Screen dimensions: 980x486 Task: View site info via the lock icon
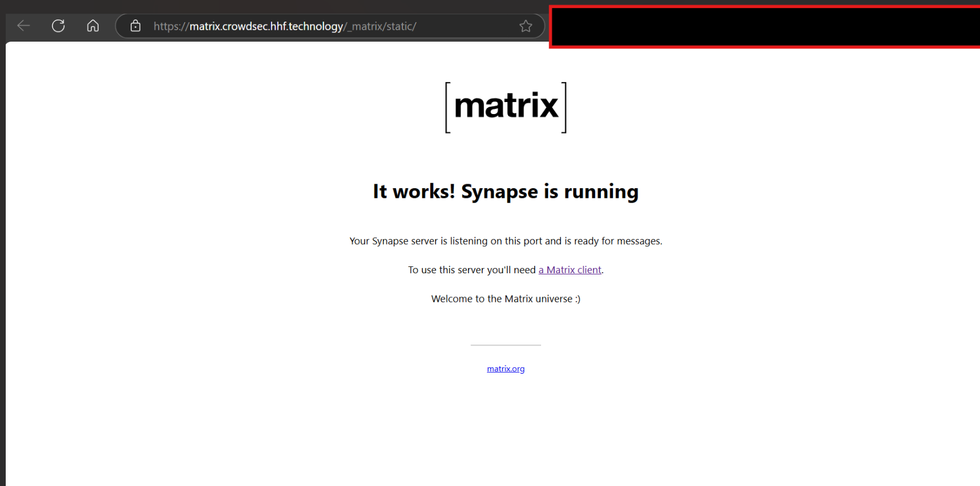tap(135, 26)
